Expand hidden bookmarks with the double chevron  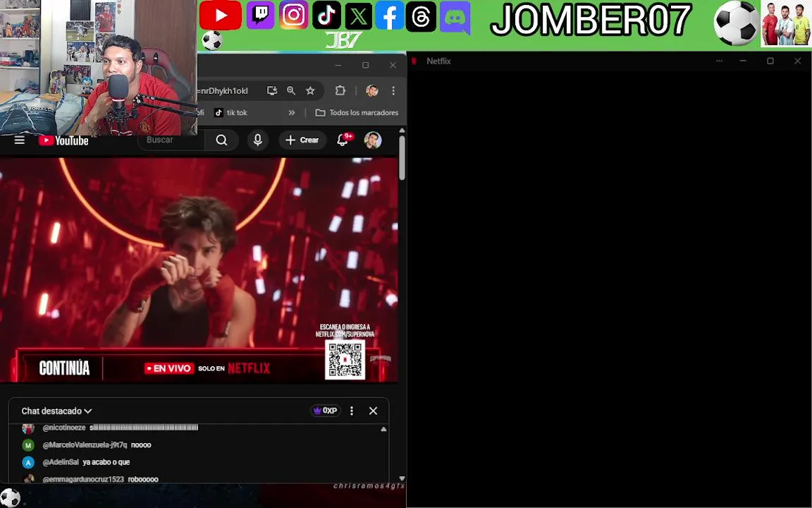[x=292, y=112]
